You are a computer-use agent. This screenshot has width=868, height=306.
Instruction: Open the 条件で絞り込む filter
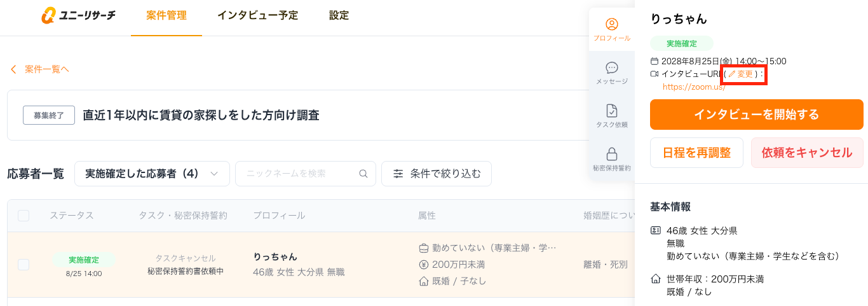pyautogui.click(x=437, y=174)
